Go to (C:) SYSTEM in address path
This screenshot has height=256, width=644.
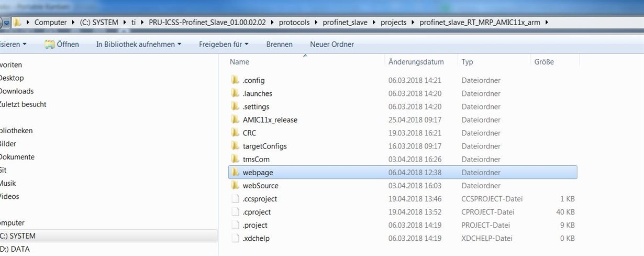point(99,23)
